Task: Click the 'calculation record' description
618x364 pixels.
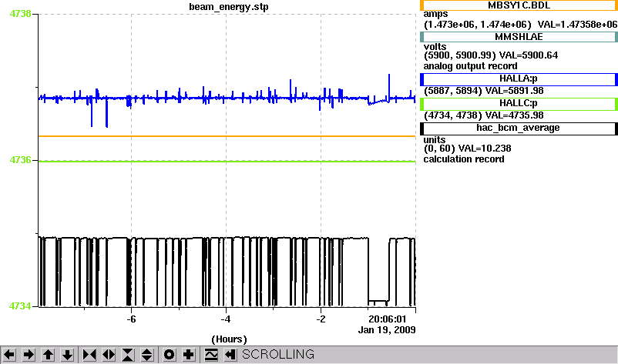Action: [x=464, y=159]
